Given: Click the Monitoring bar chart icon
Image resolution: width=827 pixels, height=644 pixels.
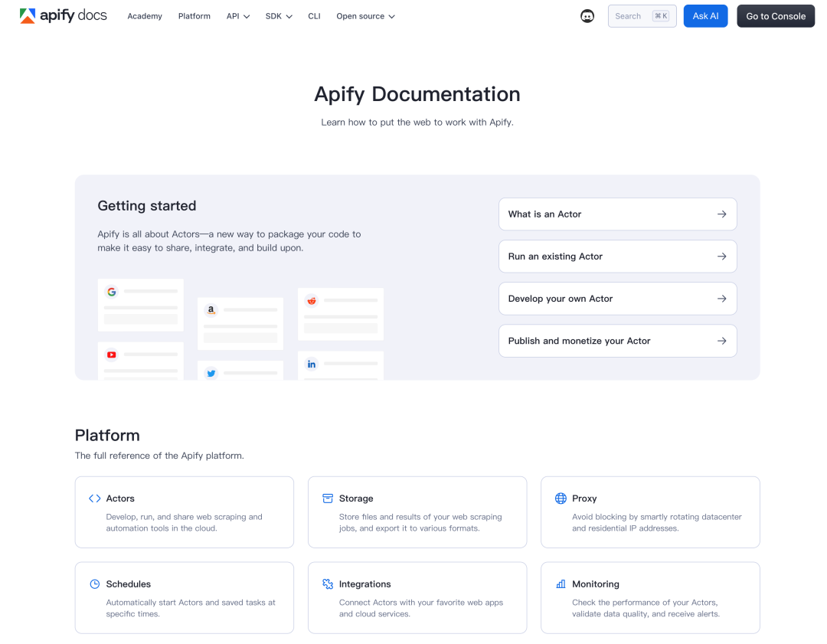Looking at the screenshot, I should 561,584.
